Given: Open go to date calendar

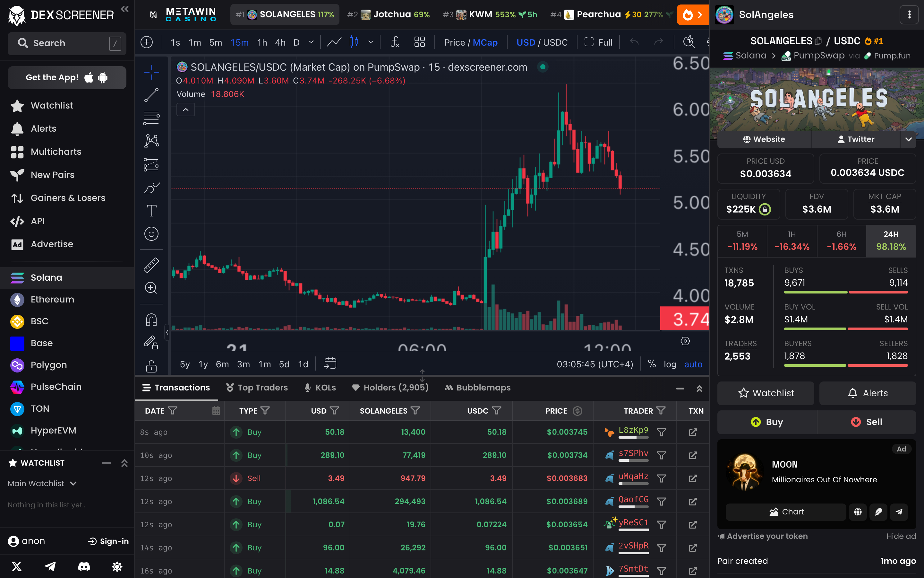Looking at the screenshot, I should tap(330, 363).
